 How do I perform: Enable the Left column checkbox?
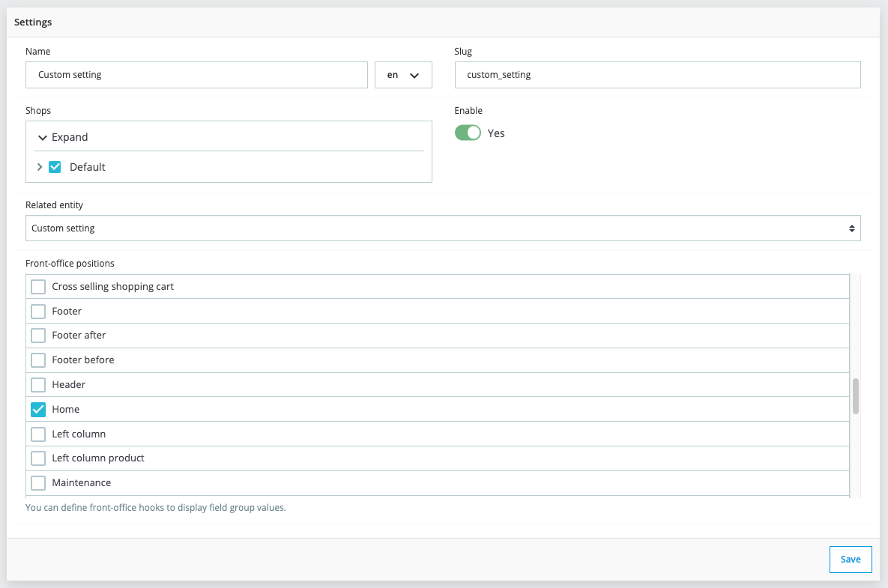tap(38, 434)
